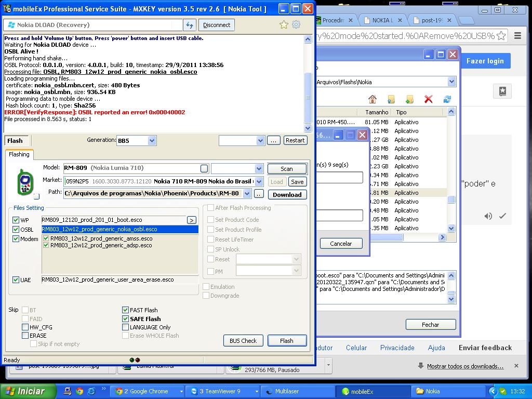The width and height of the screenshot is (532, 399).
Task: Click the arrow button next to WP file
Action: click(192, 220)
